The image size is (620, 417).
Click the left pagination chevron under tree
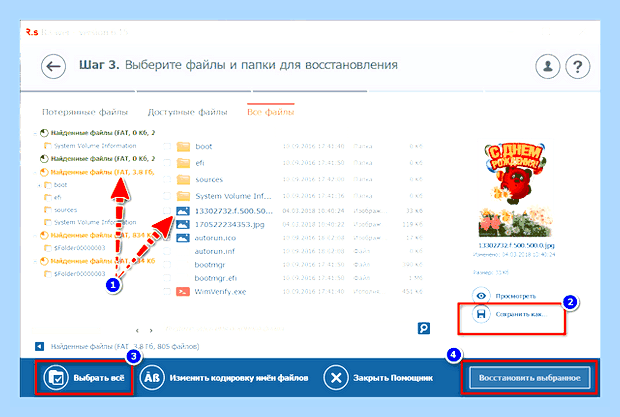[x=137, y=330]
